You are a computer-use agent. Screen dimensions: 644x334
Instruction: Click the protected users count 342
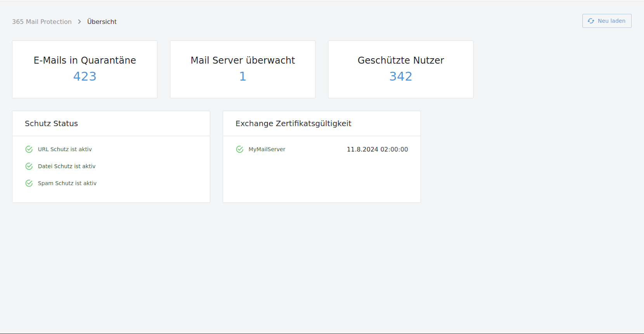point(400,77)
